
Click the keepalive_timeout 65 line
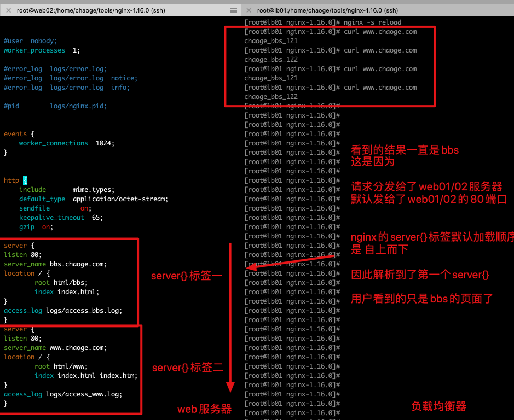click(61, 218)
